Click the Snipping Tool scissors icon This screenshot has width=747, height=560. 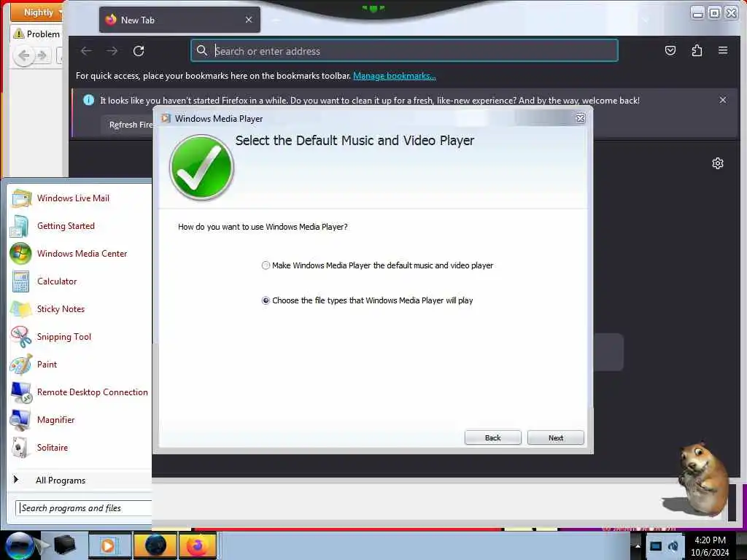(21, 337)
